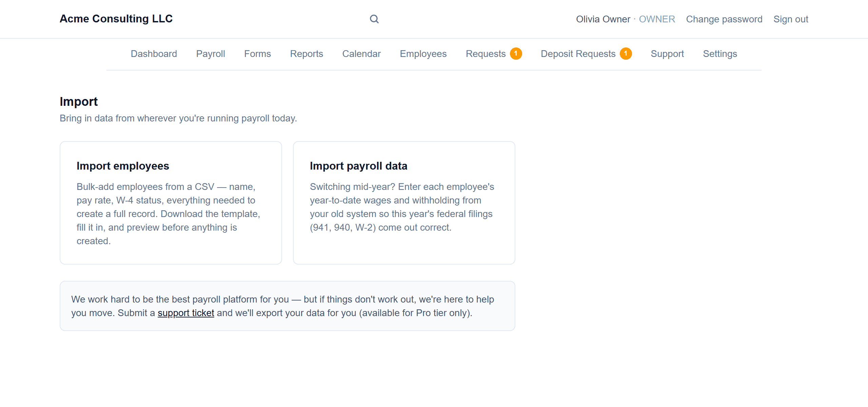Open the Import payroll data card
This screenshot has width=868, height=407.
(404, 203)
